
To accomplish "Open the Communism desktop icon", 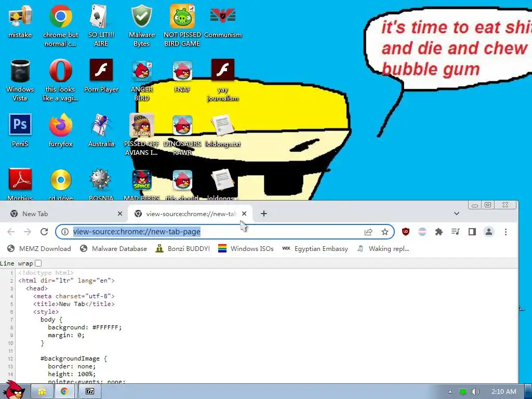I will (223, 21).
